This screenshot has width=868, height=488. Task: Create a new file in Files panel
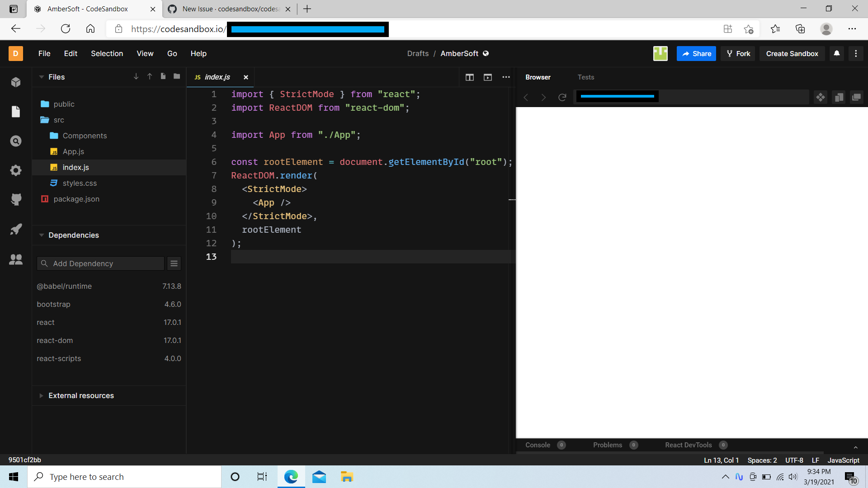click(x=163, y=76)
